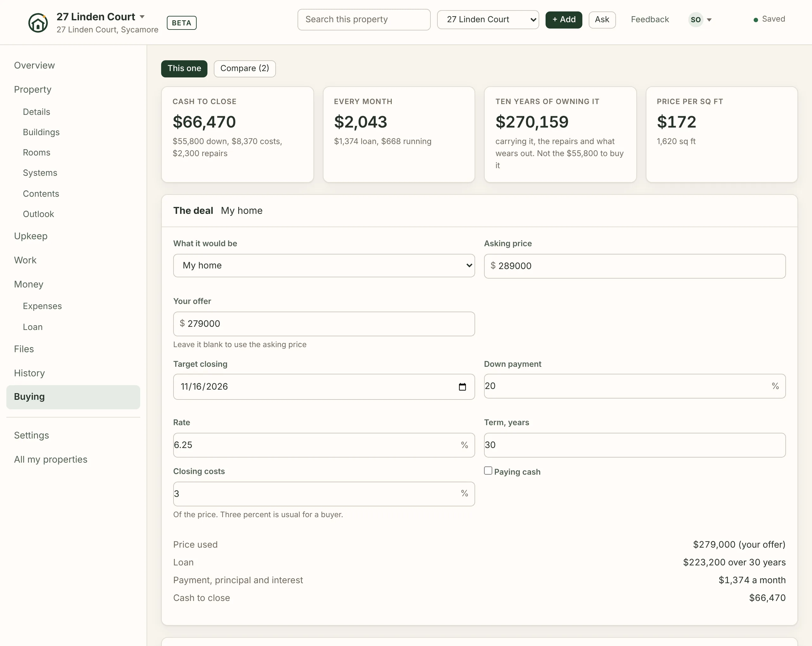Screen dimensions: 812x646
Task: Switch to the Compare (2) tab
Action: pos(245,69)
